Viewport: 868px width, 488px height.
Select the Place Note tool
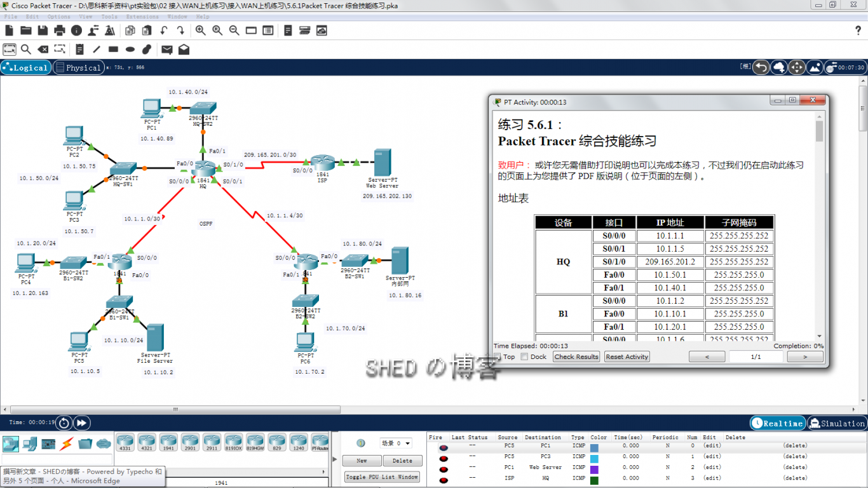79,49
